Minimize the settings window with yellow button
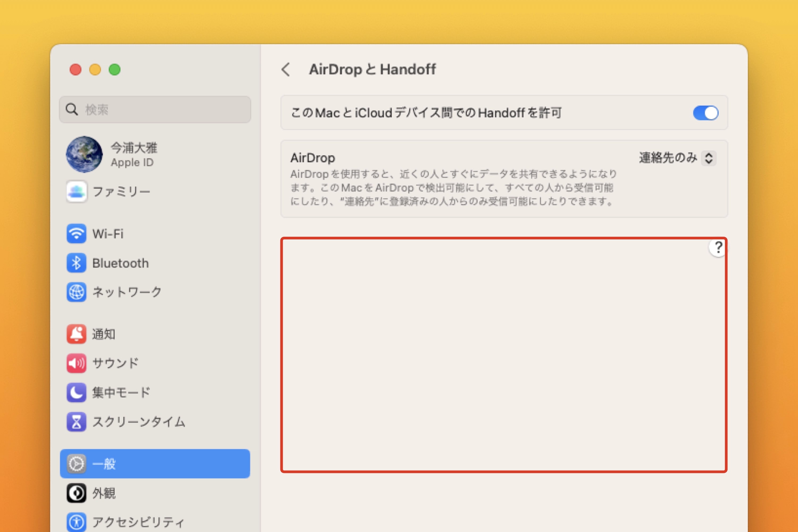 point(95,69)
